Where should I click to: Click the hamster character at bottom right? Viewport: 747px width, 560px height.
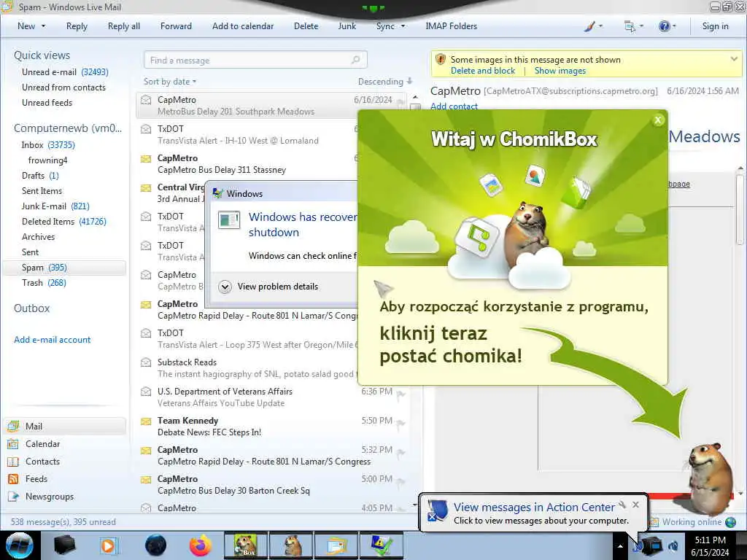(710, 478)
